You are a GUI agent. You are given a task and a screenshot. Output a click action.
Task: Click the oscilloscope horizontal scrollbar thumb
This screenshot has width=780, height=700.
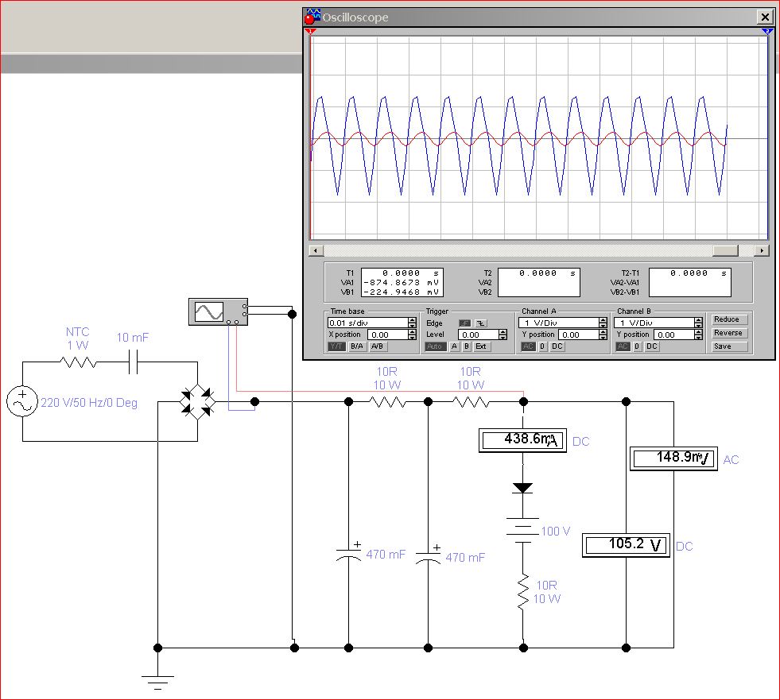[725, 250]
